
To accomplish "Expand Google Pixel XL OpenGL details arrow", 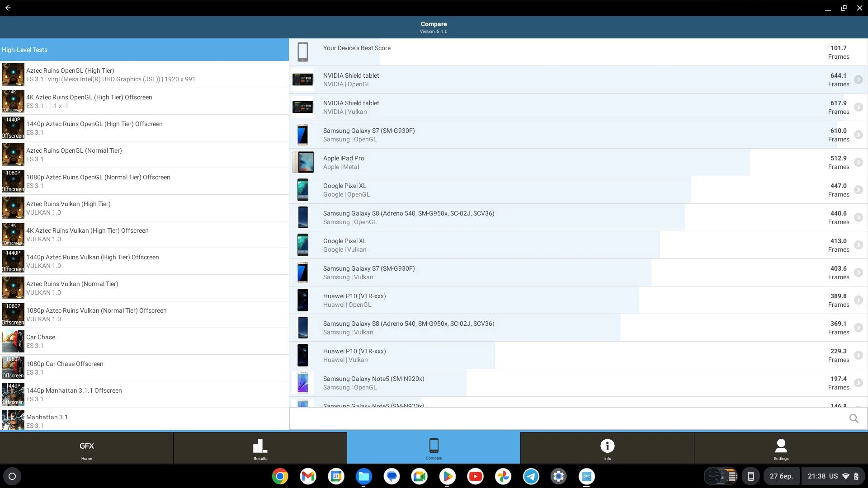I will [858, 190].
